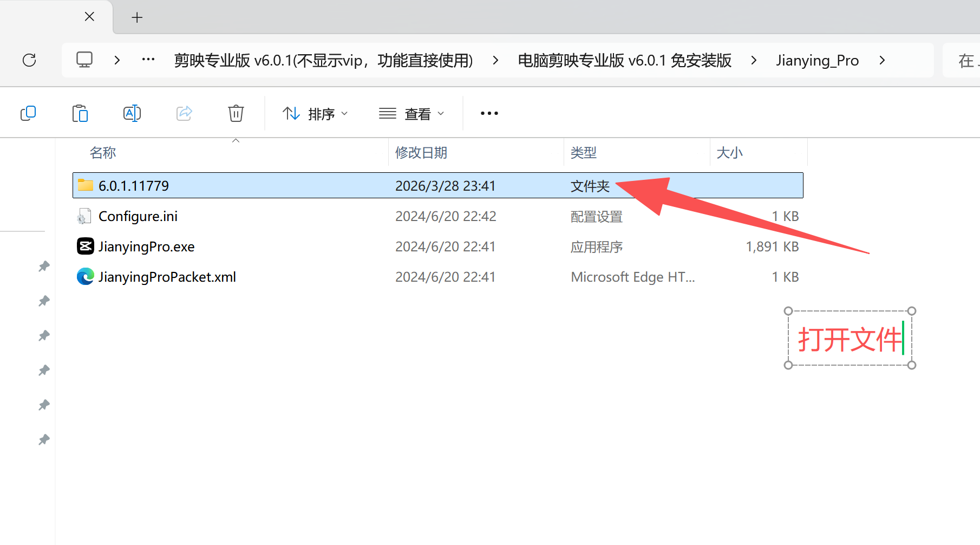Sort by the 修改日期 column header

pyautogui.click(x=421, y=153)
